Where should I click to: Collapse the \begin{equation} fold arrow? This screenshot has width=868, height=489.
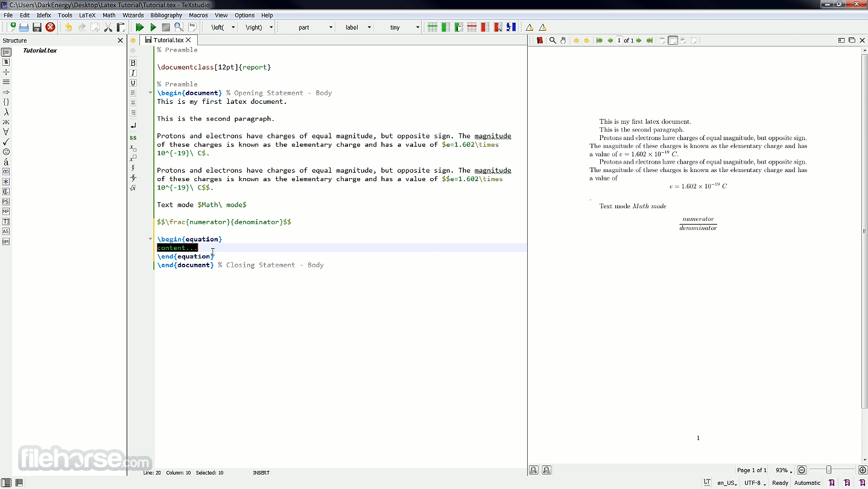pyautogui.click(x=150, y=239)
